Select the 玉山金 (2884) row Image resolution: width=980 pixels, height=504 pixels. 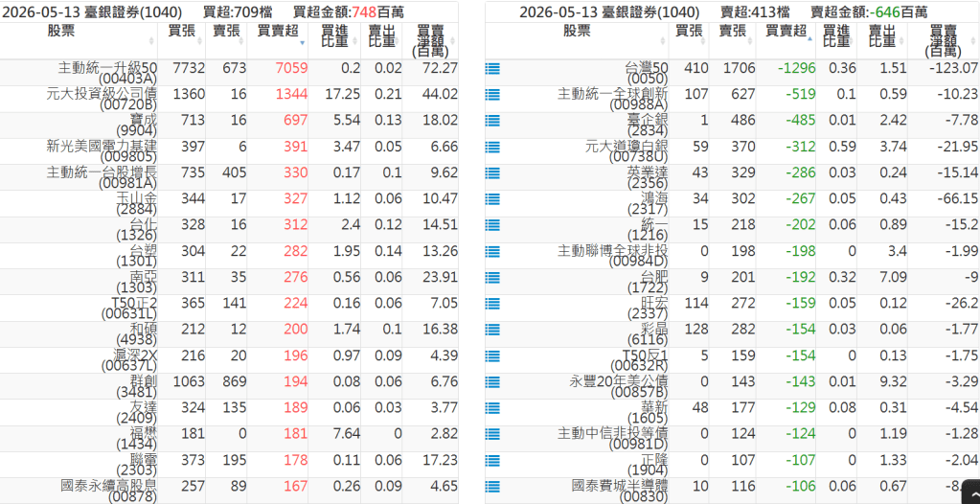tap(229, 204)
